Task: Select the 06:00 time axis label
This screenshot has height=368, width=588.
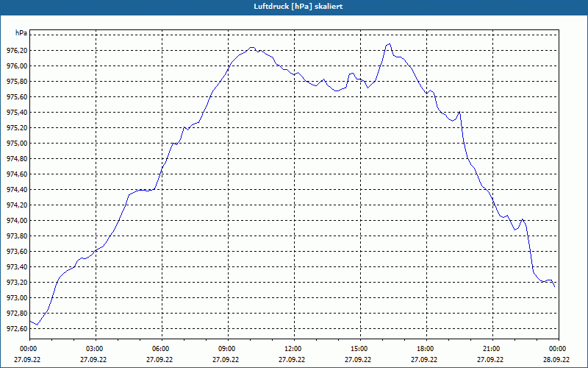Action: [162, 349]
